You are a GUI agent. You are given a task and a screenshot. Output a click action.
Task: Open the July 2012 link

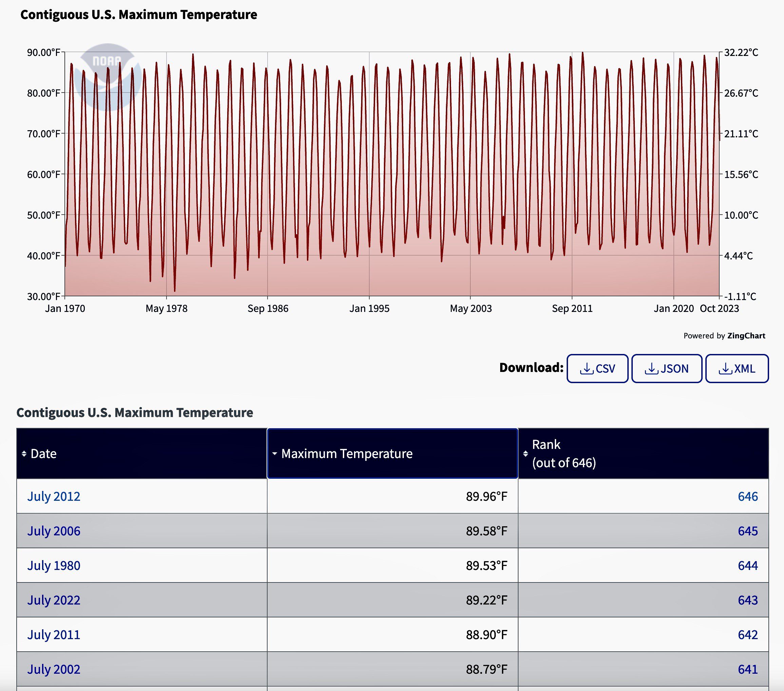tap(54, 496)
